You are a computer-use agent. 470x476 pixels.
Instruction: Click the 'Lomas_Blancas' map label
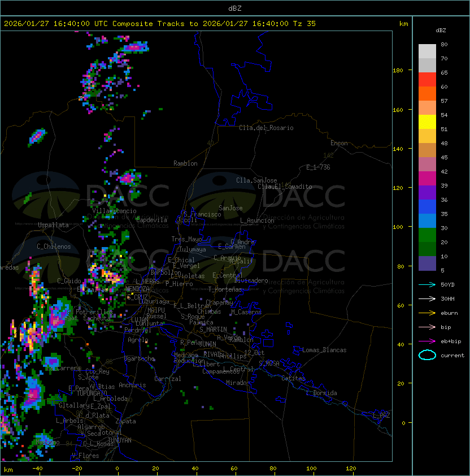click(x=324, y=350)
